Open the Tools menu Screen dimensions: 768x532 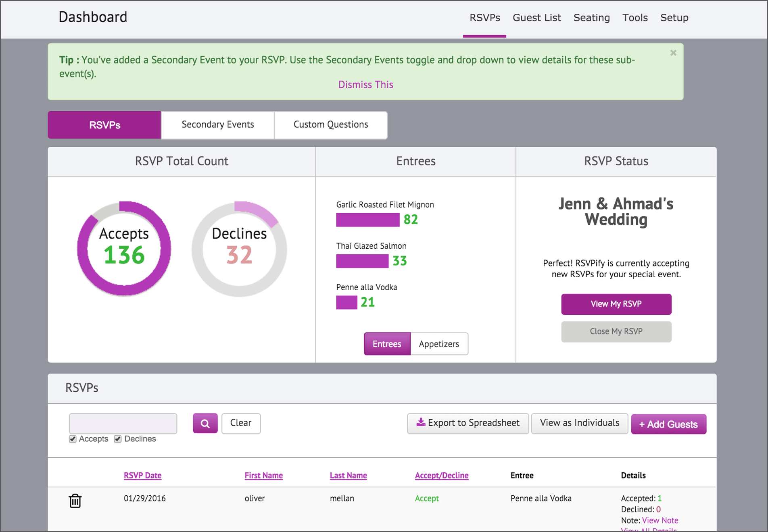point(635,18)
